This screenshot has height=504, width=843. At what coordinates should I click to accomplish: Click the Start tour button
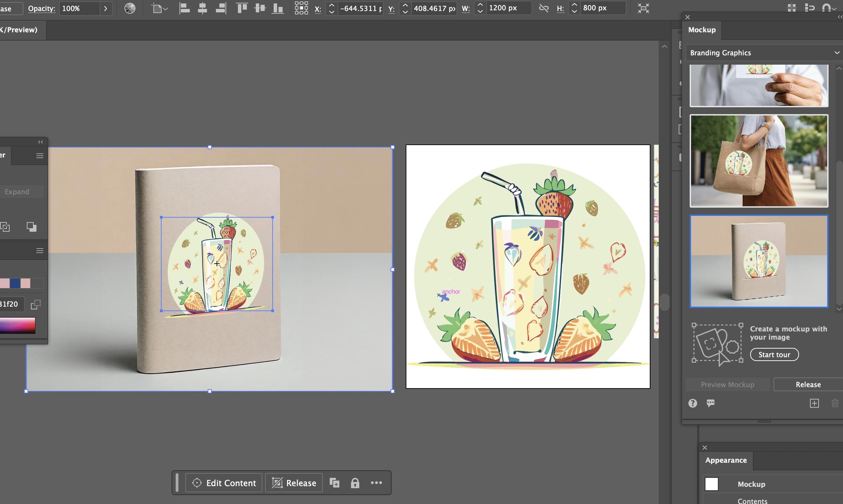click(774, 354)
